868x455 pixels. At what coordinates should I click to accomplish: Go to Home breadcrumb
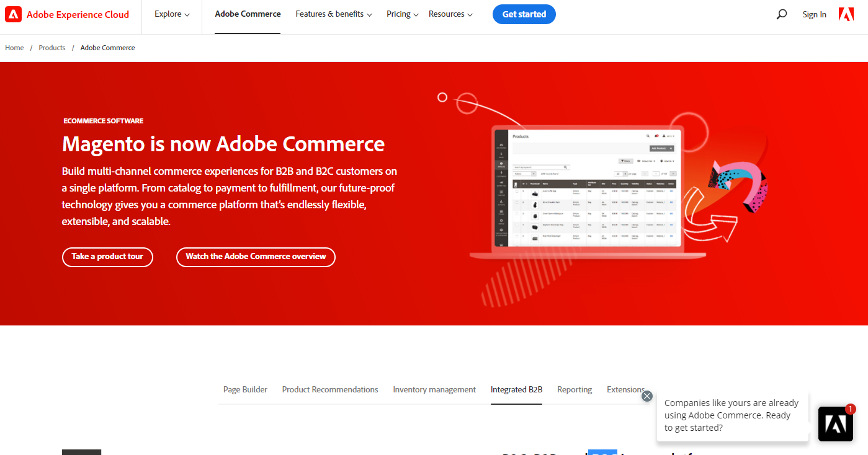coord(14,48)
